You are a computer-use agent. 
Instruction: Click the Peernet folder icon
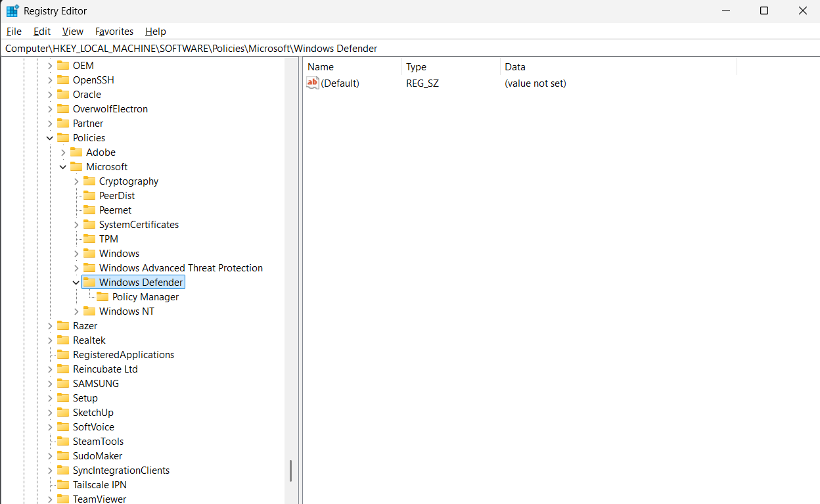click(x=89, y=210)
